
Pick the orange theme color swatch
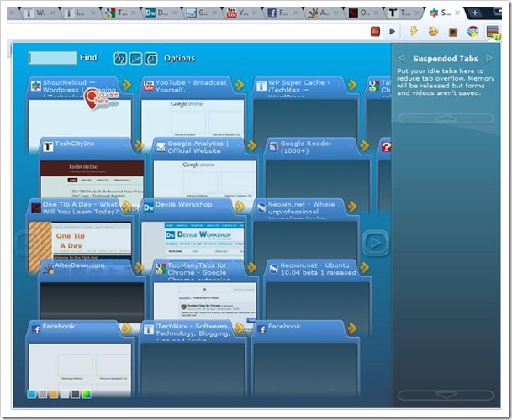[x=54, y=394]
